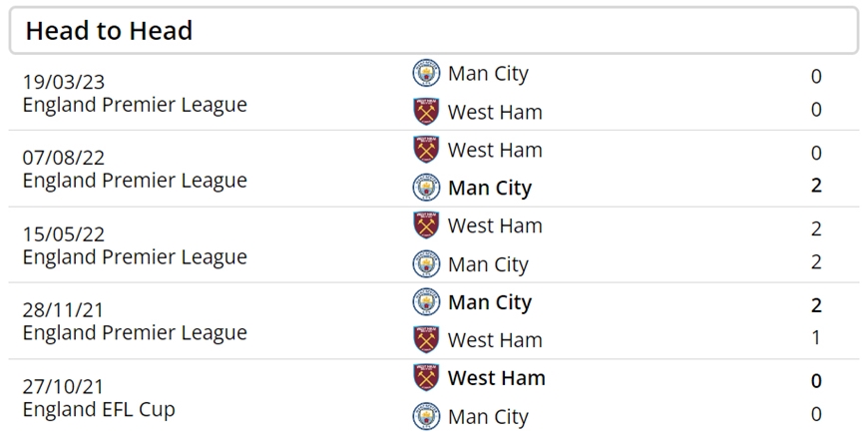Viewport: 868px width, 439px height.
Task: Open England EFL Cup competition on 27/10/21
Action: 99,409
